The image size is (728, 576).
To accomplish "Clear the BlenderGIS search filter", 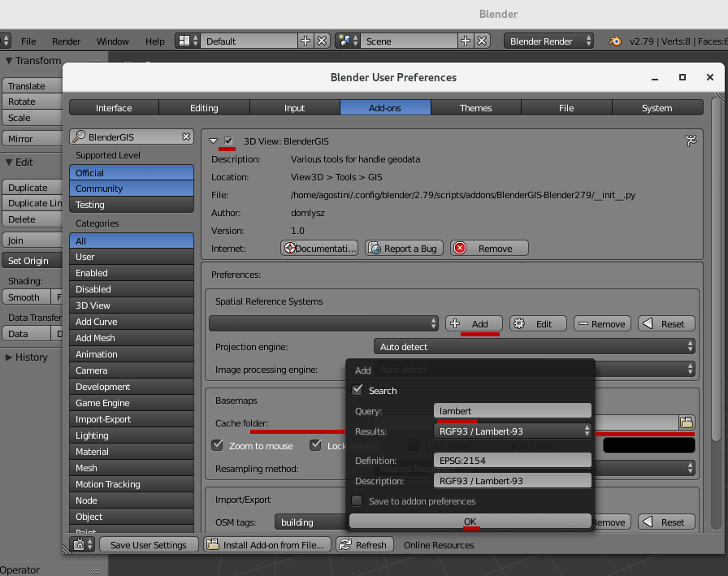I will [186, 136].
